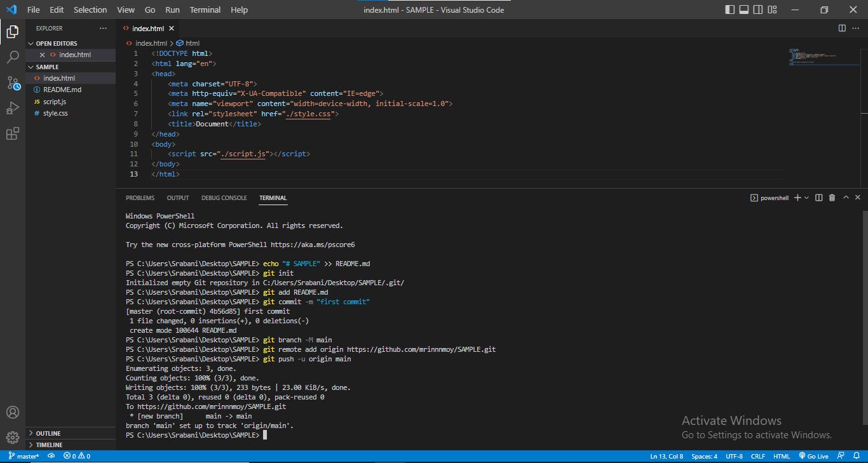Toggle secondary side bar layout
Image resolution: width=868 pixels, height=463 pixels.
click(758, 10)
